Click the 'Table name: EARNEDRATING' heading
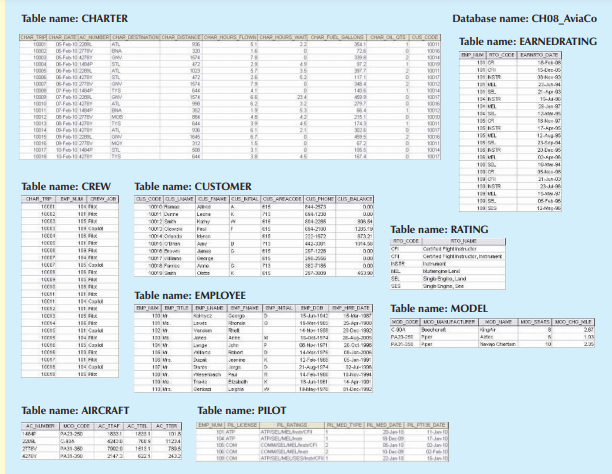 [528, 41]
